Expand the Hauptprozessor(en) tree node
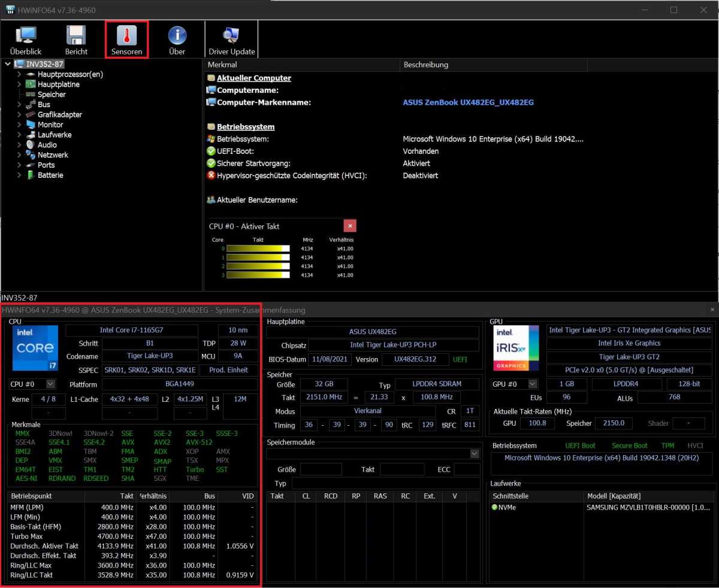The height and width of the screenshot is (588, 719). tap(19, 74)
